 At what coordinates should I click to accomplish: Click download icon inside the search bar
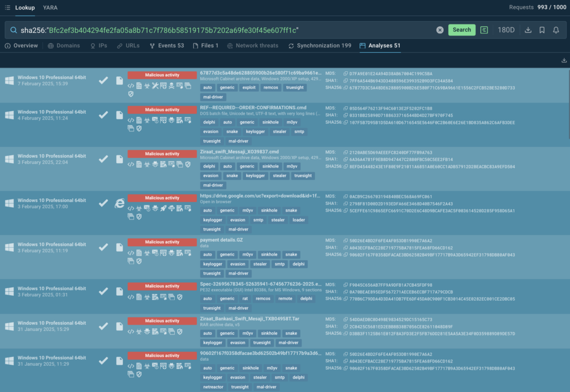coord(528,30)
